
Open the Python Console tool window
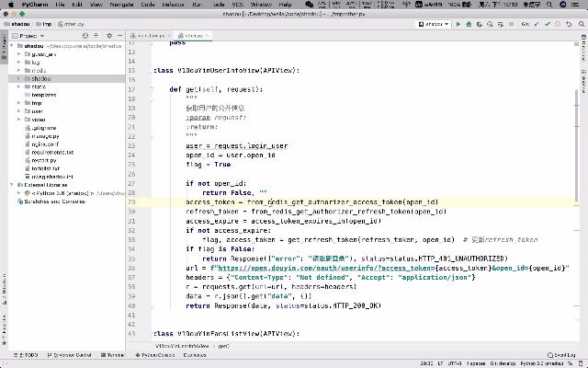(155, 355)
